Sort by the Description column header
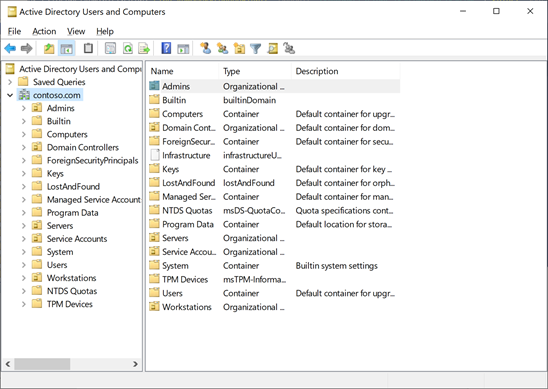Viewport: 548px width, 389px height. point(346,71)
